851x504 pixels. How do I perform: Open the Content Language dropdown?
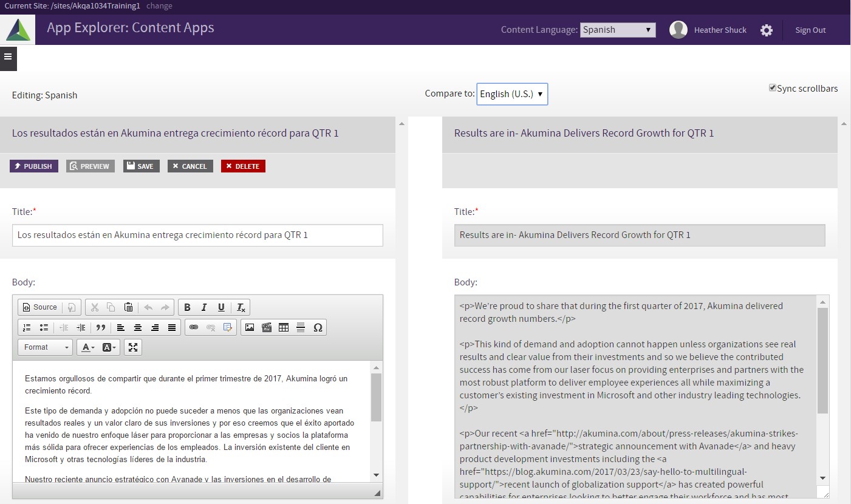618,30
